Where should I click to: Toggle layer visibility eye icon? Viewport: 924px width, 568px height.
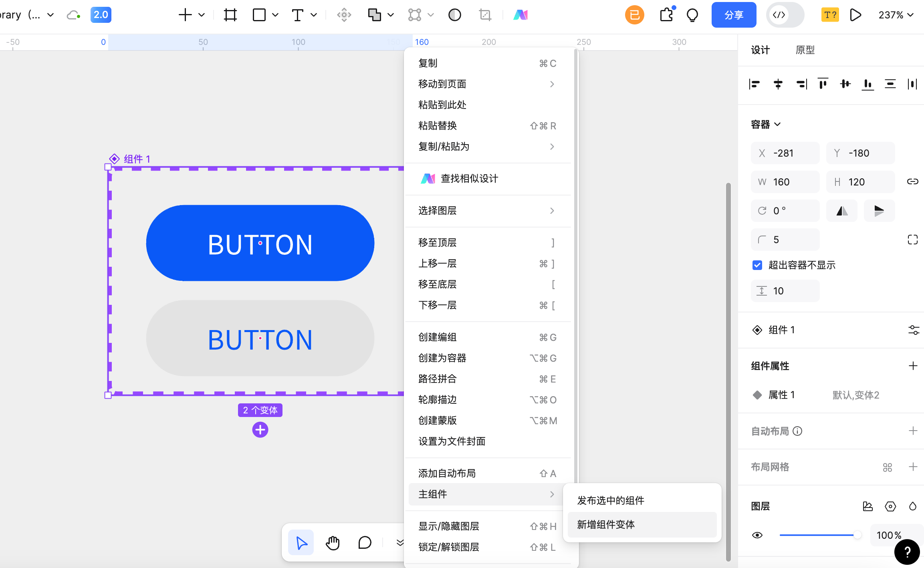(x=757, y=535)
